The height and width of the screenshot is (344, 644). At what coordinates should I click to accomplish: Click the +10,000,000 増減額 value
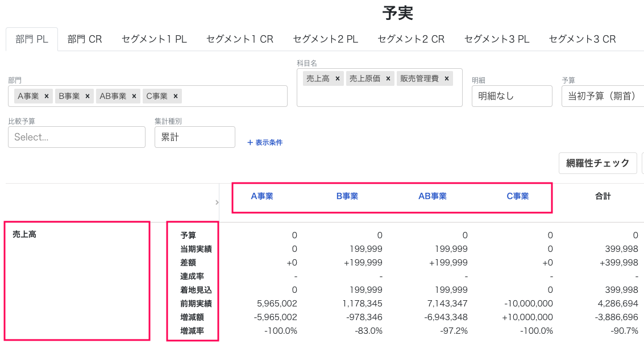pos(527,317)
